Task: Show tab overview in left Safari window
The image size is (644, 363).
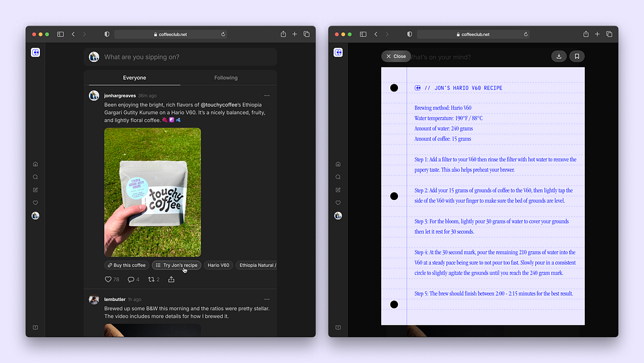Action: (x=307, y=34)
